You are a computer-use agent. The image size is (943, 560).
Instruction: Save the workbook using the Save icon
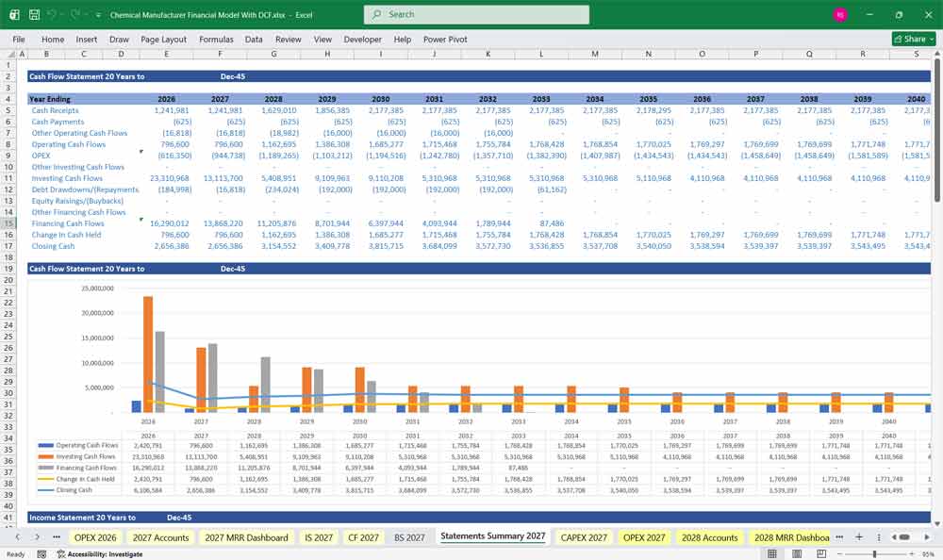32,13
